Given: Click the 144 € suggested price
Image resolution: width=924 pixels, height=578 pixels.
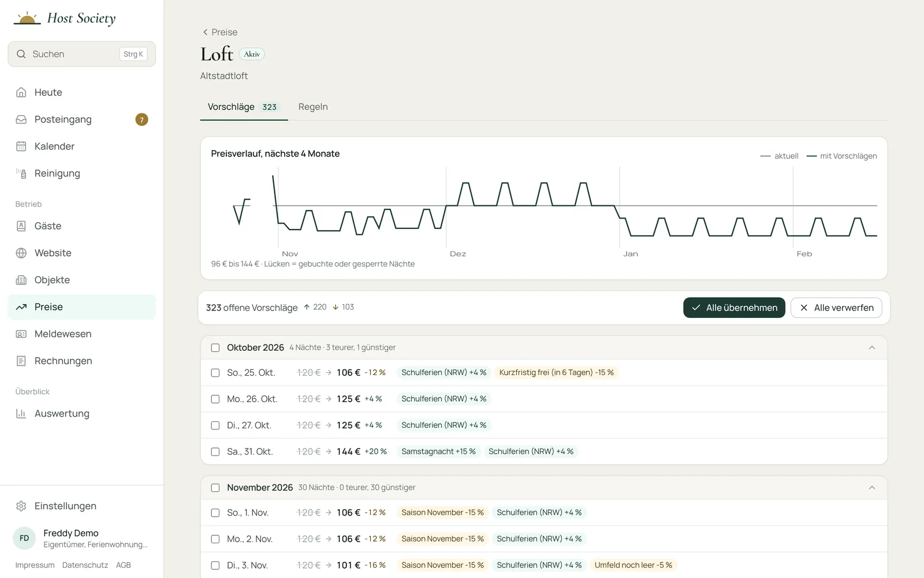Looking at the screenshot, I should (x=349, y=451).
